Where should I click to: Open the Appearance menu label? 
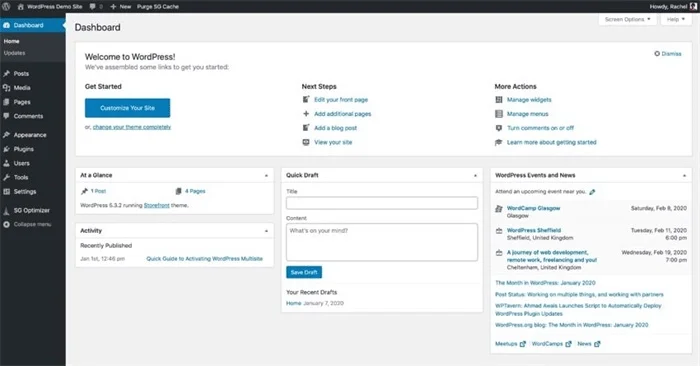[30, 135]
